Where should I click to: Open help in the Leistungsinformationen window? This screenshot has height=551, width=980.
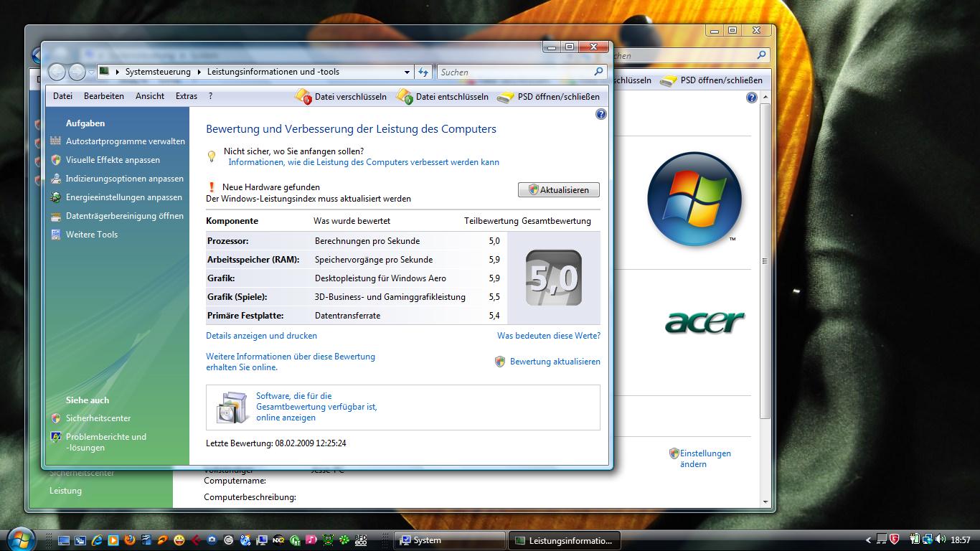point(601,114)
